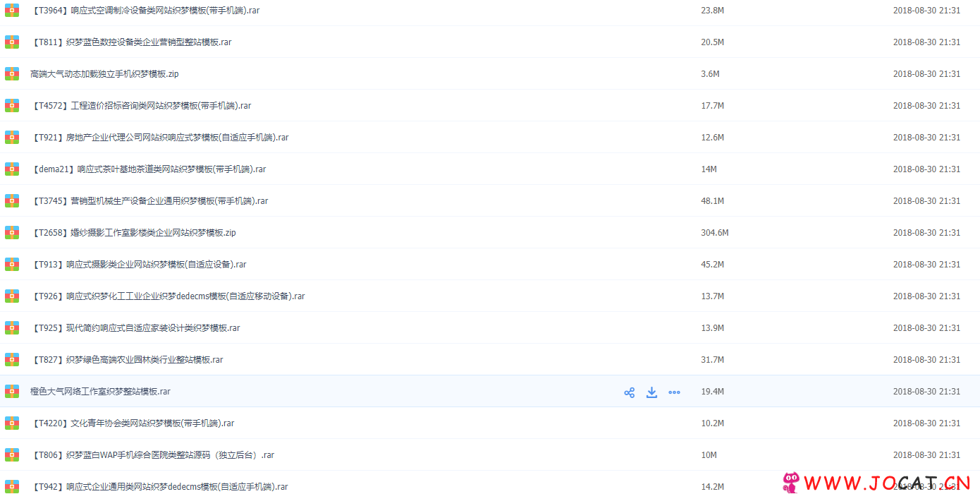Click the 19.4M file size
The height and width of the screenshot is (494, 980).
[713, 392]
